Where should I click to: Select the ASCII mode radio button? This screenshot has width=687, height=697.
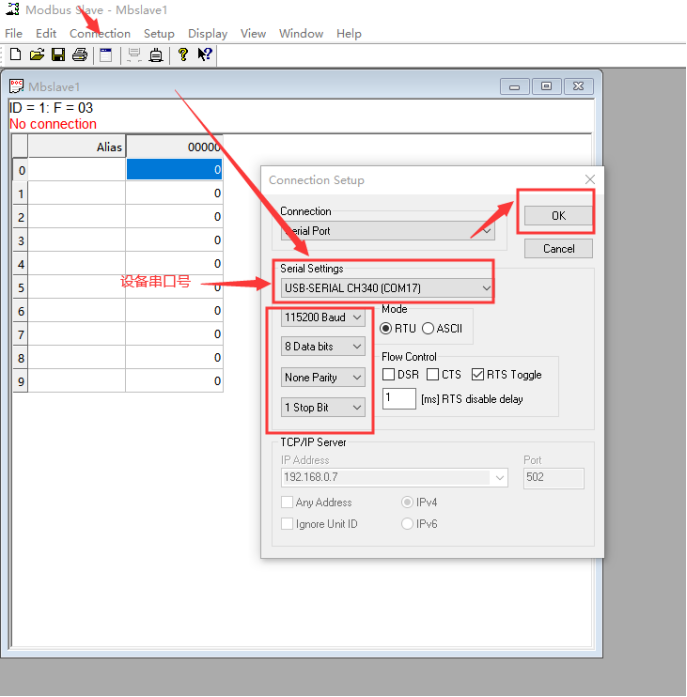(x=428, y=328)
